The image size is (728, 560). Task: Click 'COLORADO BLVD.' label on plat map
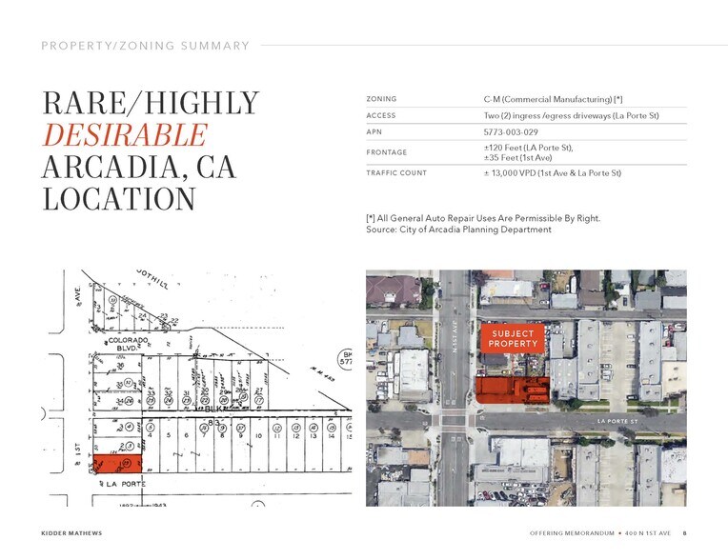127,344
